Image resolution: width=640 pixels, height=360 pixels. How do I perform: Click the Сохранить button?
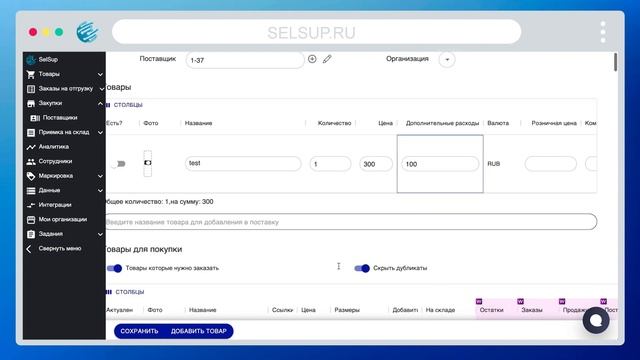(139, 331)
